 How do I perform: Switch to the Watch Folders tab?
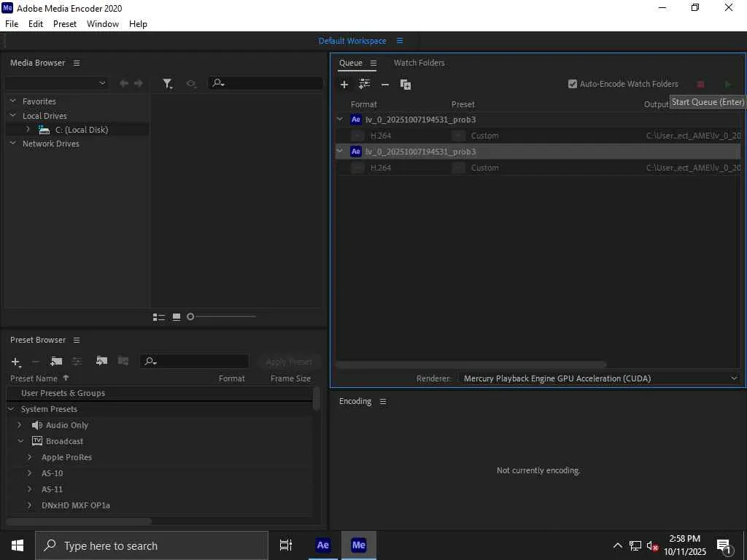click(x=419, y=63)
